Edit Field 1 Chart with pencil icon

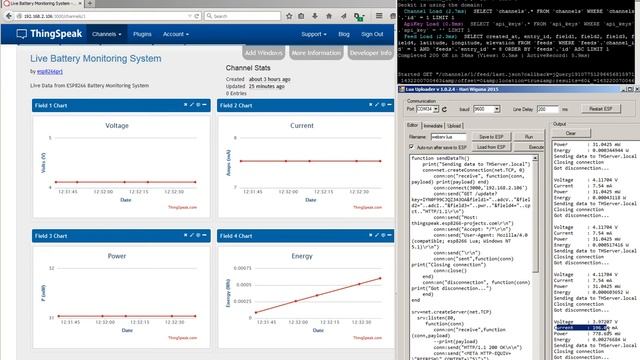click(x=192, y=105)
